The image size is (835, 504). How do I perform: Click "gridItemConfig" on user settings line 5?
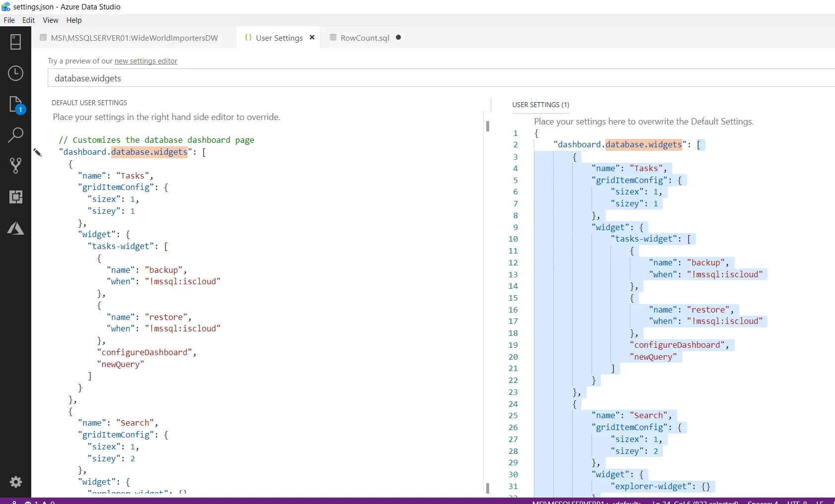[x=630, y=180]
